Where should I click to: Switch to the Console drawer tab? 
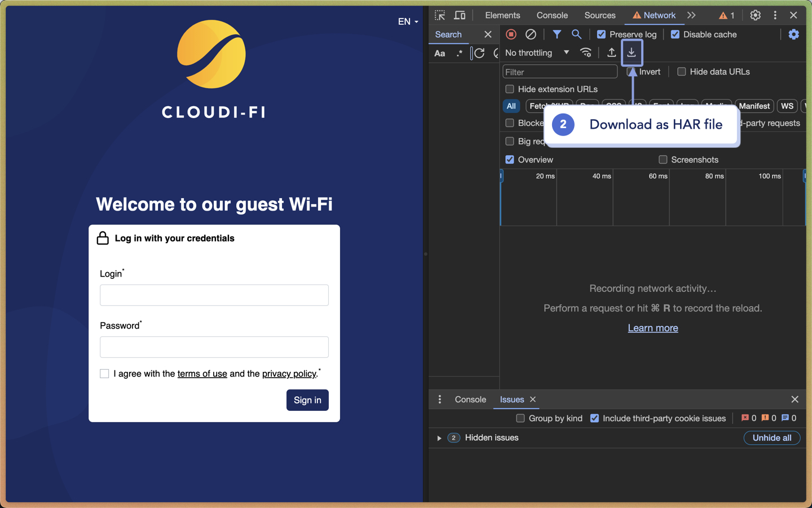coord(470,400)
